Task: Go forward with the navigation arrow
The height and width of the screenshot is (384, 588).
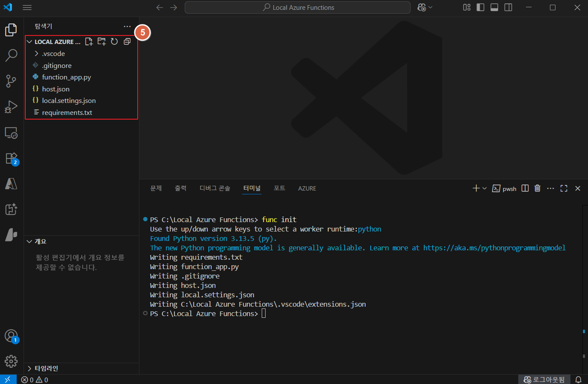Action: pyautogui.click(x=173, y=7)
